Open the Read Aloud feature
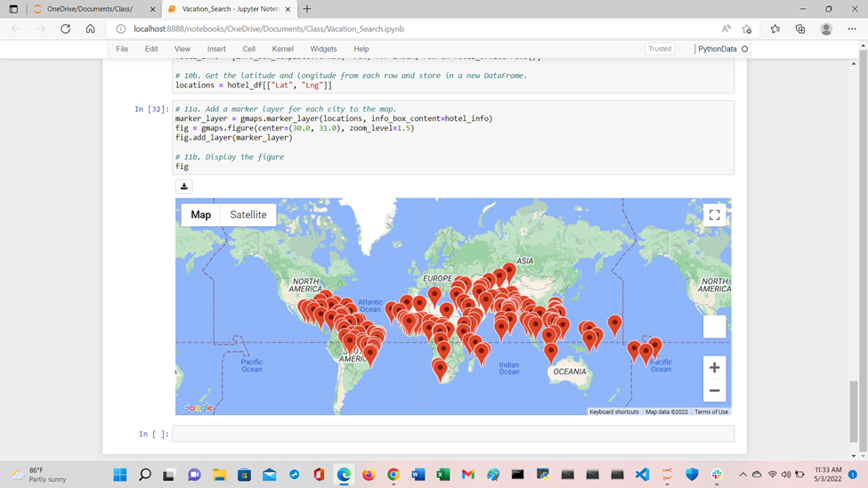Screen dimensions: 868x488 tap(726, 28)
